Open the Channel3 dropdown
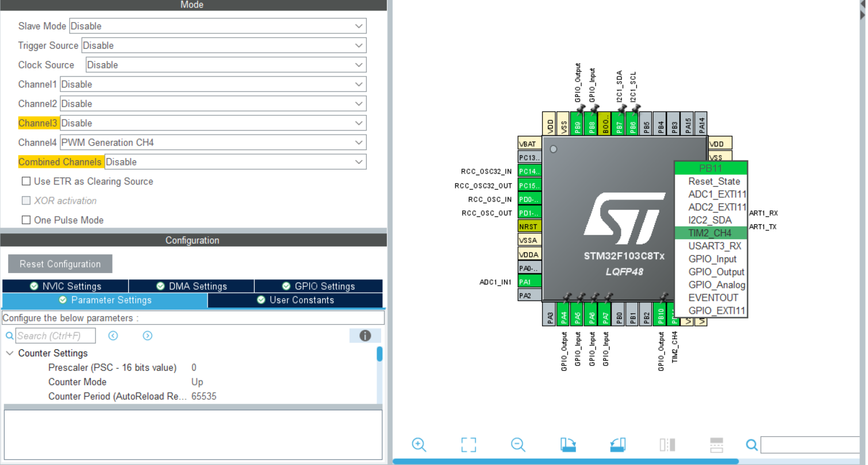 213,123
